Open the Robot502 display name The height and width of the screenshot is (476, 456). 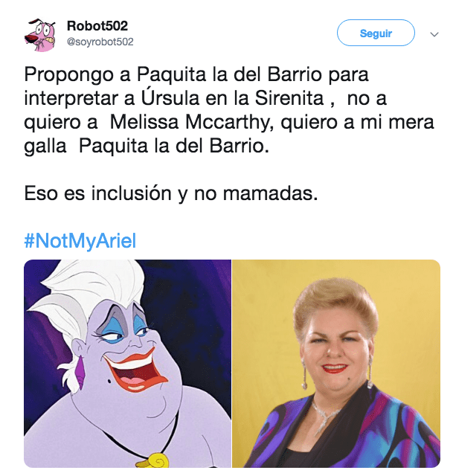click(97, 26)
